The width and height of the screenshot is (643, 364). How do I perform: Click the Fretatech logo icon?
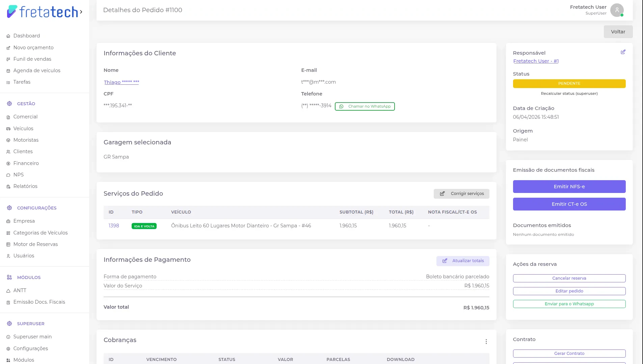point(12,11)
